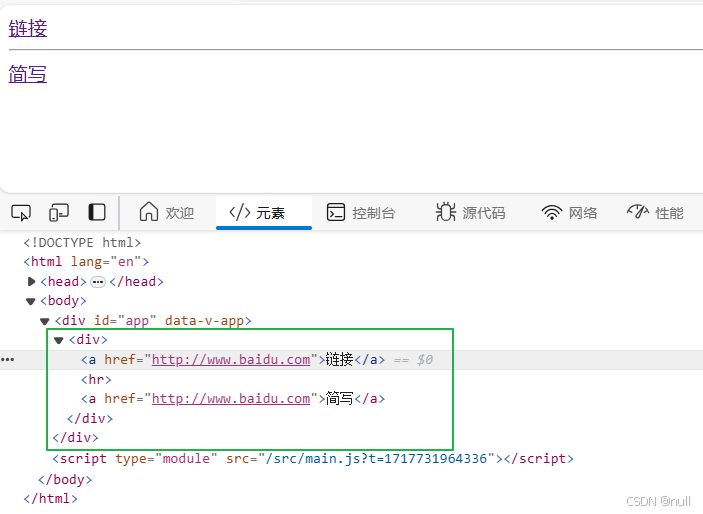The image size is (703, 514).
Task: Open the 控制台 console tab
Action: tap(361, 213)
